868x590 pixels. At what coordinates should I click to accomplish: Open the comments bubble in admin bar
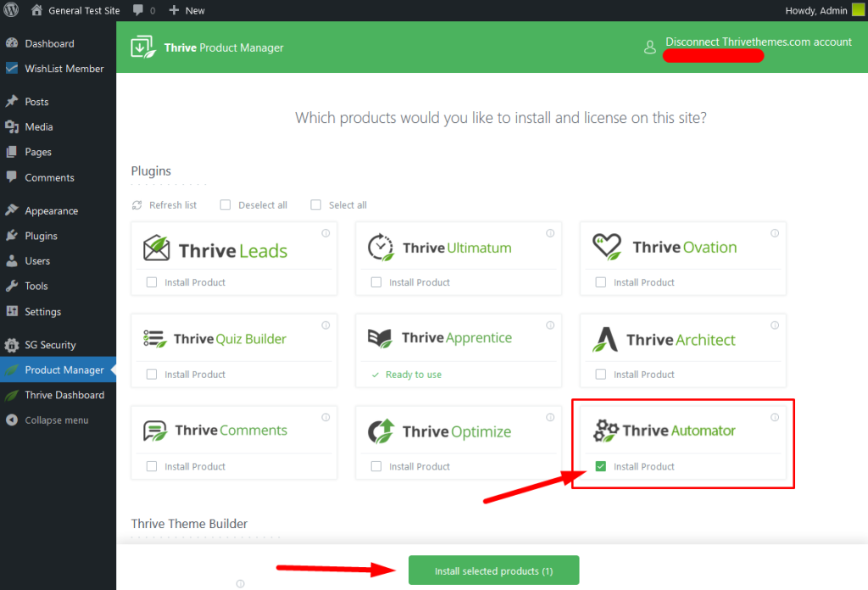144,10
